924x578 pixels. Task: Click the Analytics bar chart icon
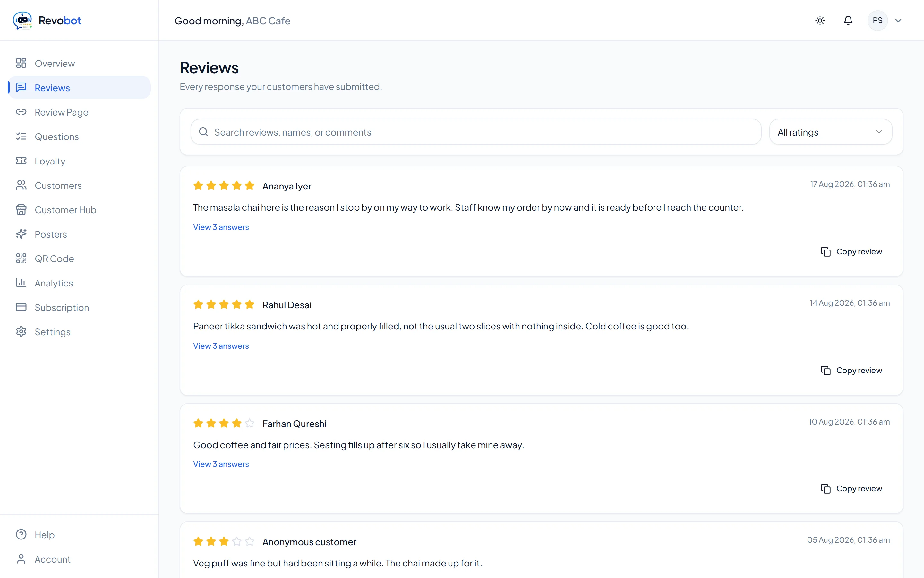coord(21,283)
